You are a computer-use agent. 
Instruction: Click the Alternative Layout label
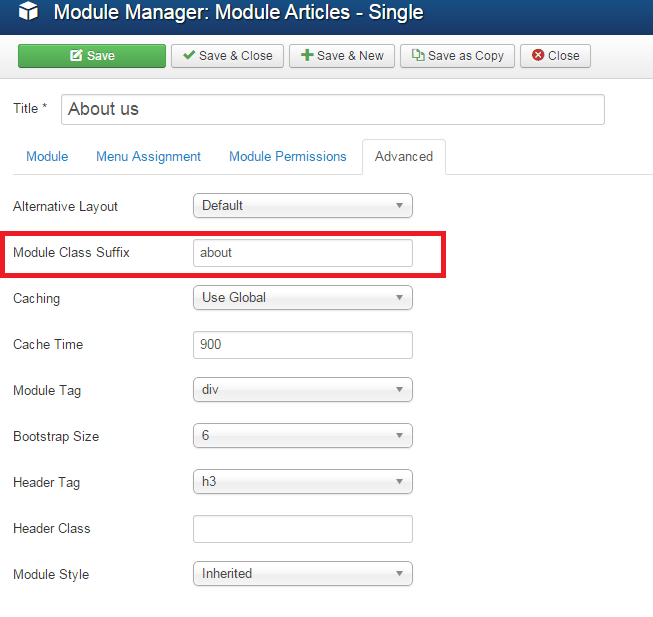pyautogui.click(x=65, y=206)
